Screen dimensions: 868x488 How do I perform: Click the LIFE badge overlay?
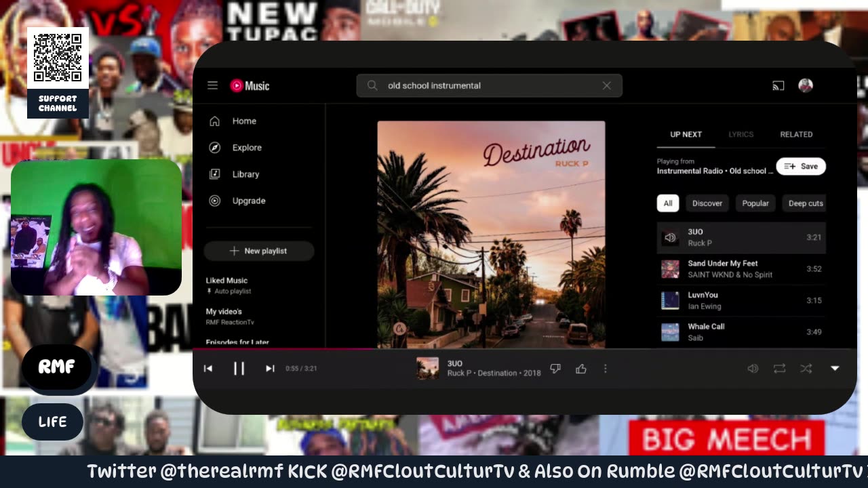[52, 422]
